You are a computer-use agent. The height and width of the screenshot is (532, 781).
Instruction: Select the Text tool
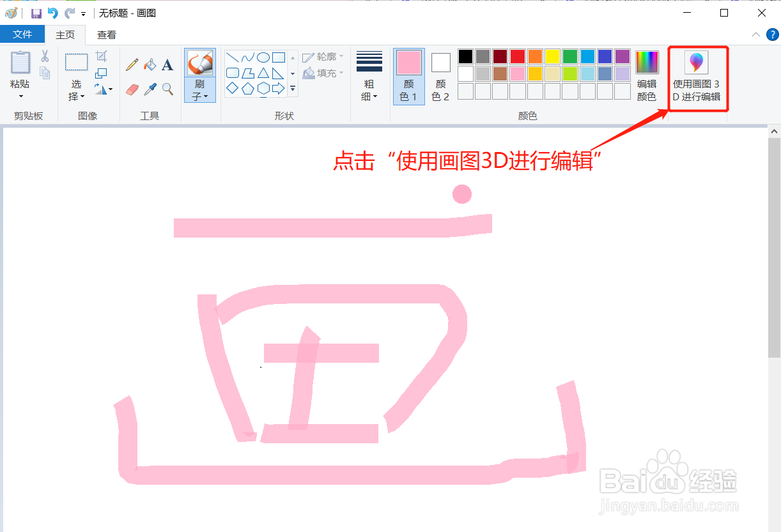click(167, 65)
